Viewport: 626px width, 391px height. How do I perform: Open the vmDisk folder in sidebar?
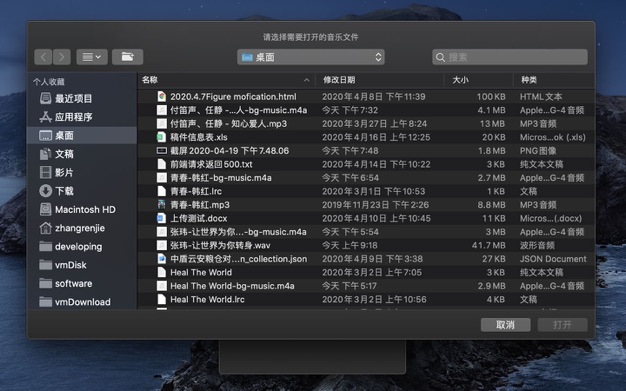[x=82, y=265]
